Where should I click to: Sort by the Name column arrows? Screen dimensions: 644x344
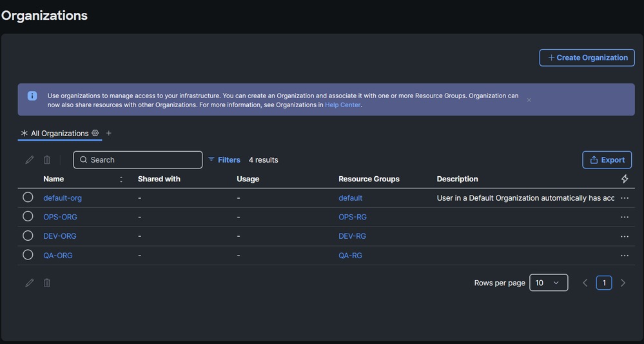121,179
